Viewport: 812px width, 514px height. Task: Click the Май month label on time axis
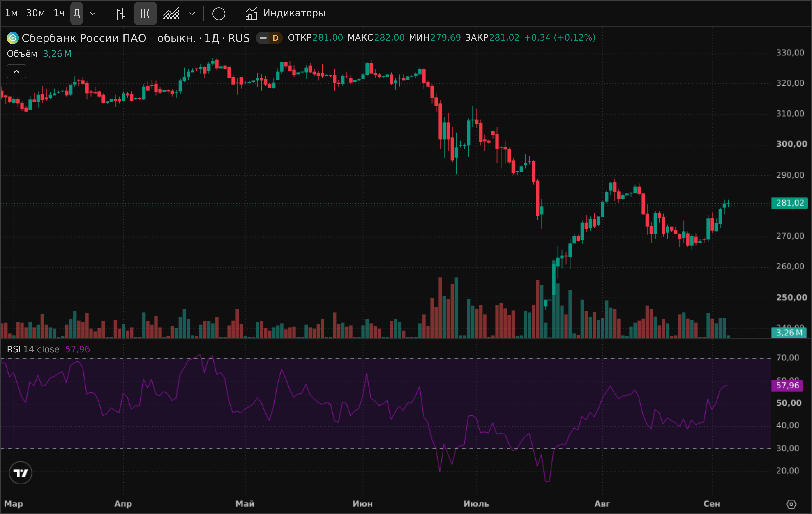245,504
